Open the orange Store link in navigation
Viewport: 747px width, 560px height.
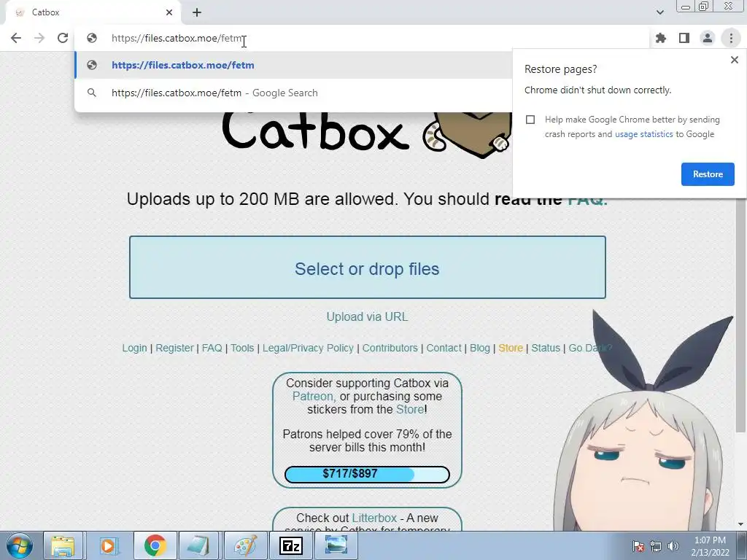(x=511, y=348)
